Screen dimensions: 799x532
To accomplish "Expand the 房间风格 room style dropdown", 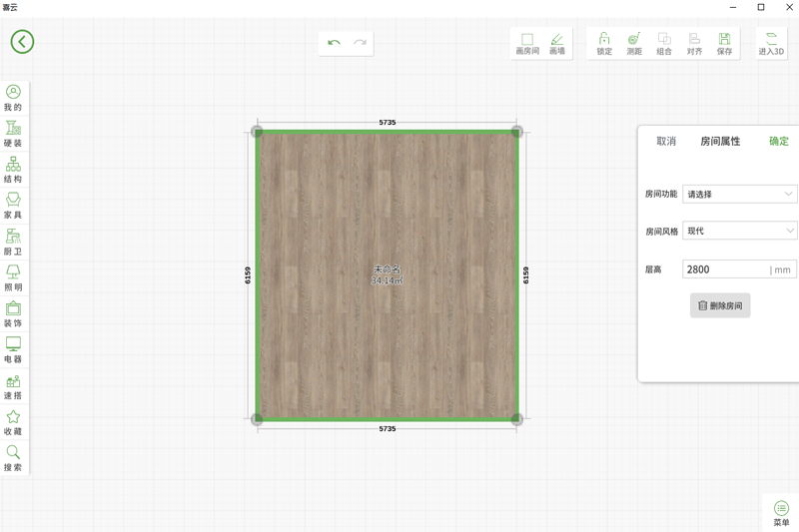I will (739, 231).
